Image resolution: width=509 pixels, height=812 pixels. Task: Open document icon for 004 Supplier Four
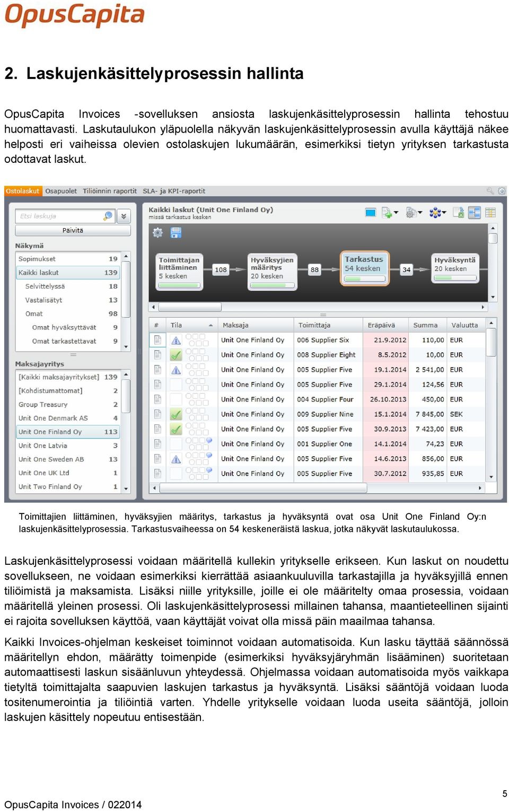(157, 399)
